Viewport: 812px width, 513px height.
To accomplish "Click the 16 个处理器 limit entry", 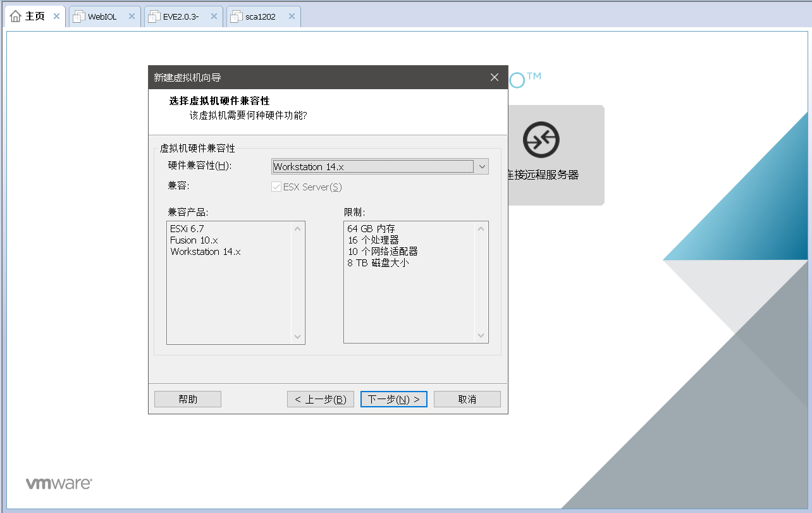I will click(x=373, y=240).
